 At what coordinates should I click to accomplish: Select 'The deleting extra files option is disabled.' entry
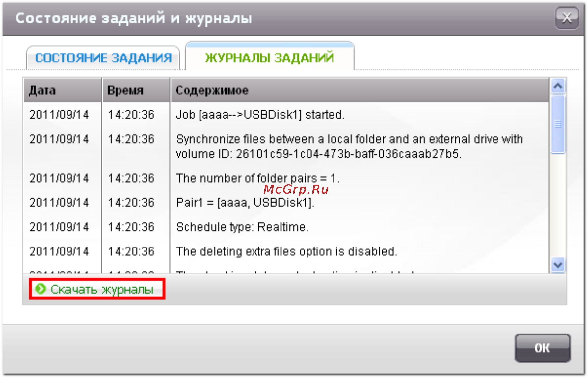[x=287, y=251]
